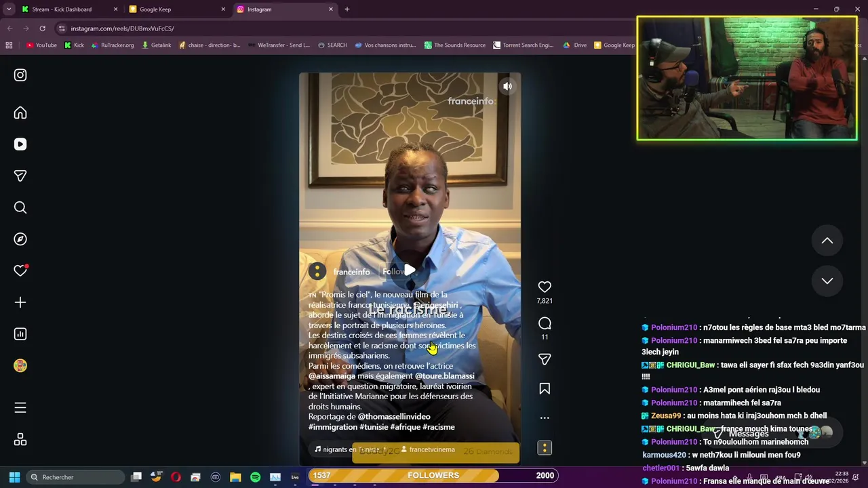Open RuTracker.org bookmark
This screenshot has height=488, width=868.
point(113,45)
